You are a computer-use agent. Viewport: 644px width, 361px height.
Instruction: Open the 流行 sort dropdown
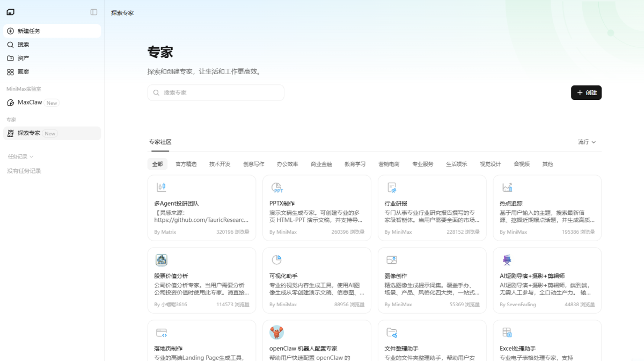pyautogui.click(x=587, y=142)
